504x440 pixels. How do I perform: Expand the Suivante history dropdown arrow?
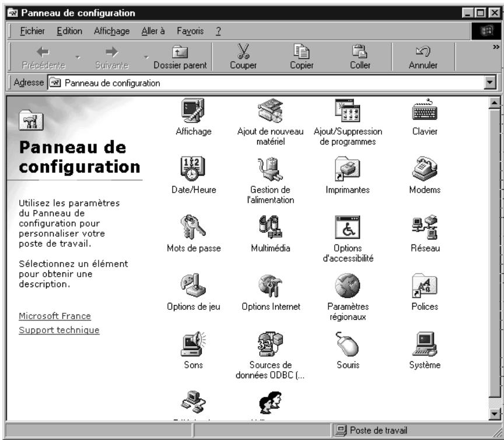[x=146, y=57]
